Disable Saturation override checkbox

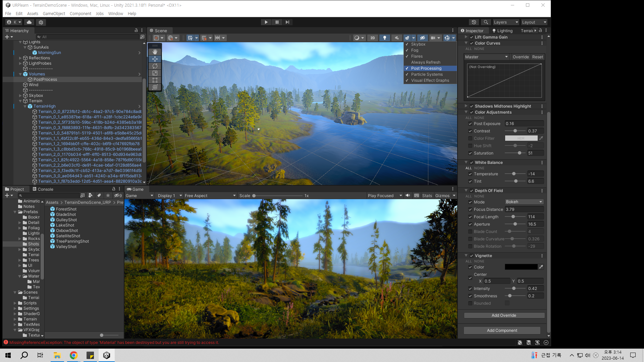pos(470,153)
